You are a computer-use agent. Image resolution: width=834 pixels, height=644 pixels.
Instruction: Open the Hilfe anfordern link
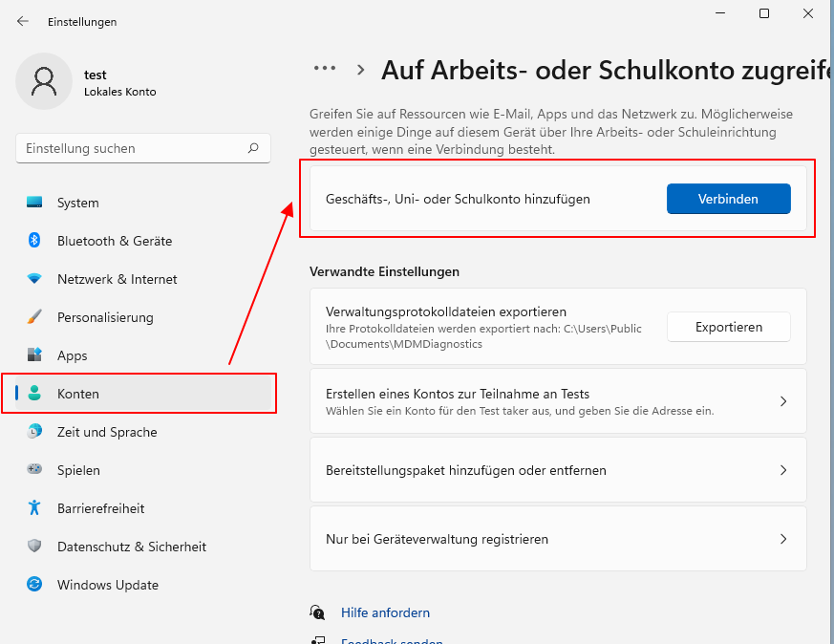(x=385, y=612)
